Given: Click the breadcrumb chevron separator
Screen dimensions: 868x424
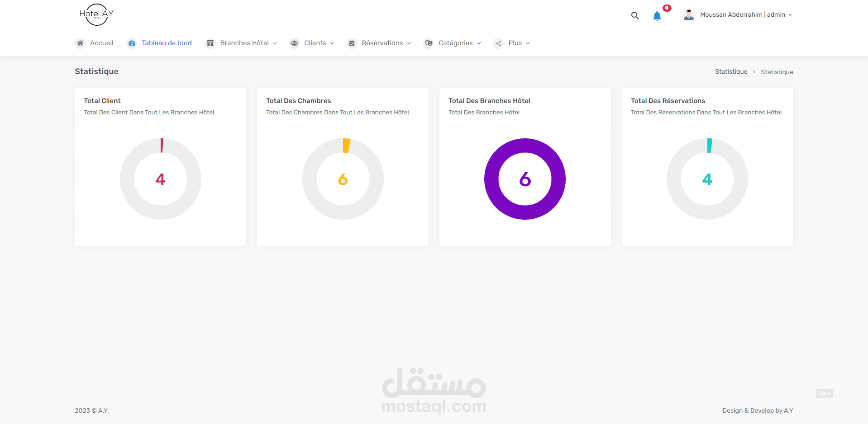Looking at the screenshot, I should 754,72.
